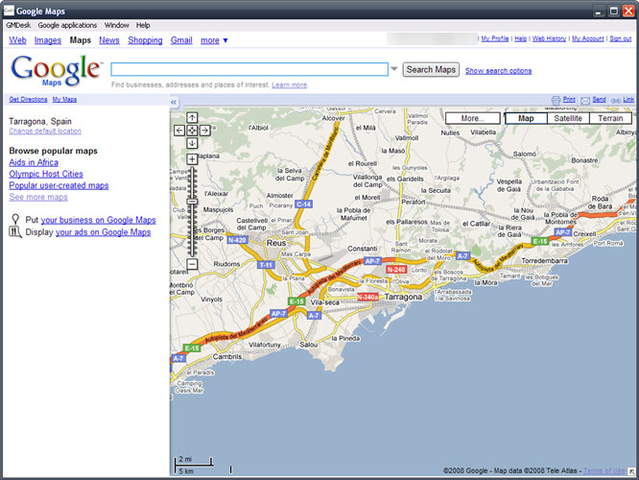Go to the News tab
Screen dimensions: 639x480
(x=109, y=40)
